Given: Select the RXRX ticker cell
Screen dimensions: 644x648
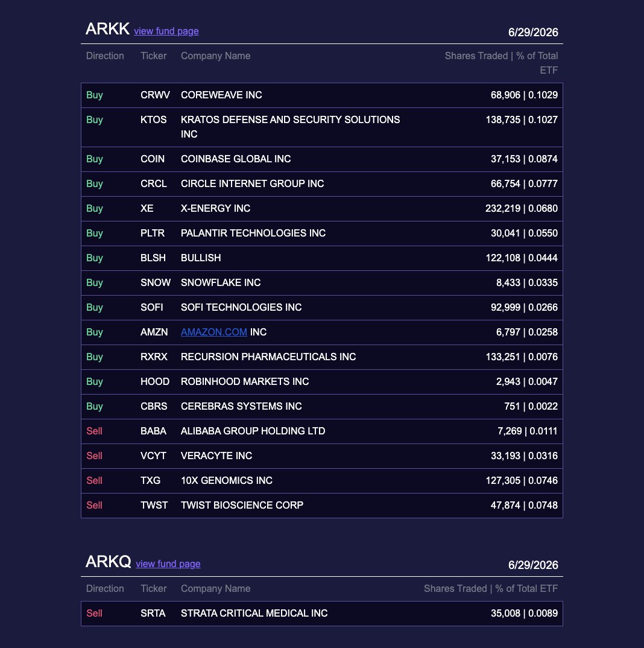Looking at the screenshot, I should [x=154, y=357].
